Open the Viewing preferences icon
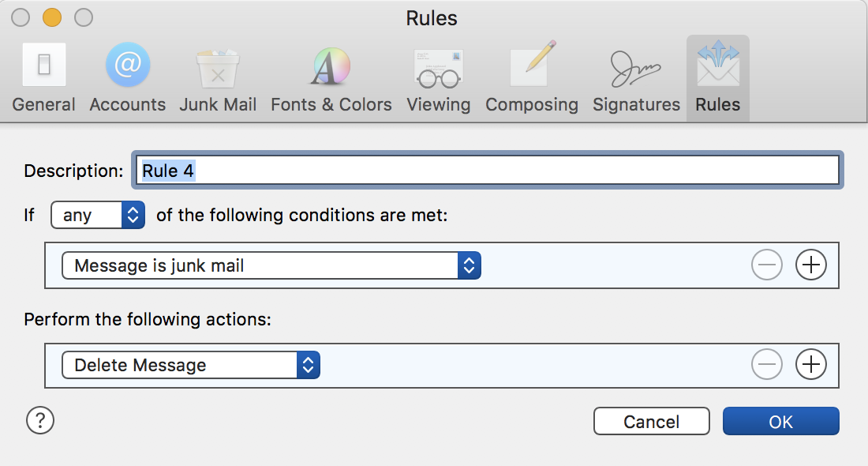Viewport: 868px width, 466px height. point(438,66)
